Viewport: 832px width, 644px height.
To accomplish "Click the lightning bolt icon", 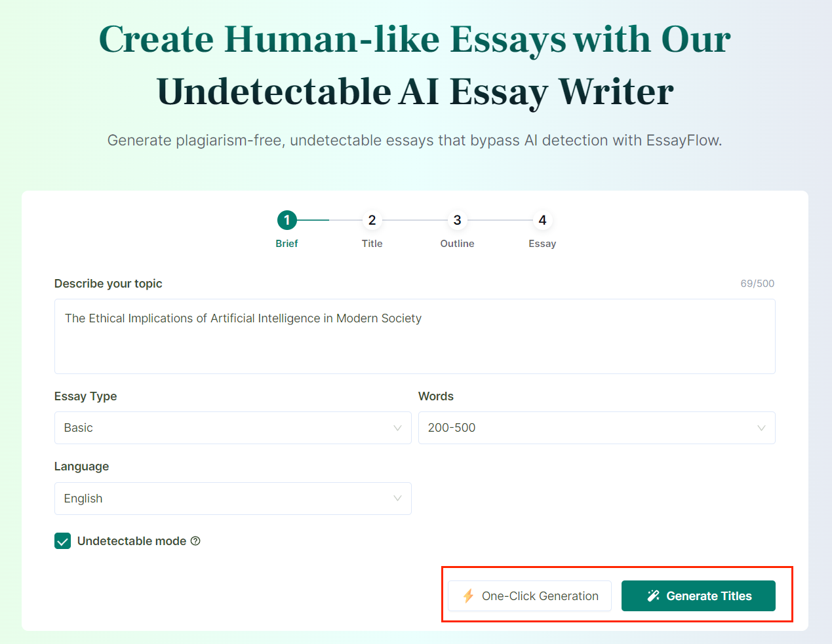I will (468, 596).
